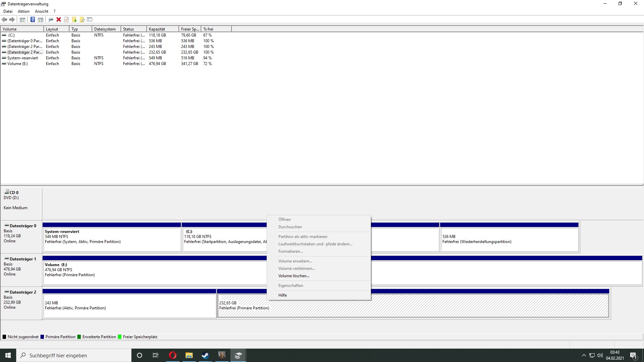Sort list by Kapazität column header

click(157, 29)
